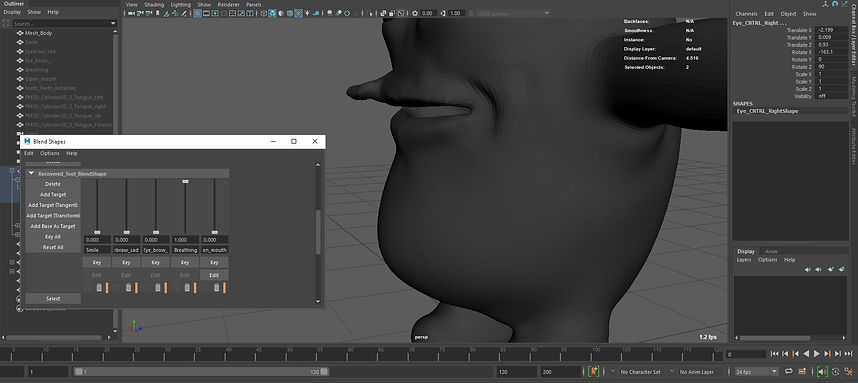Screen dimensions: 858x383
Task: Click the go to end playback button
Action: point(848,354)
